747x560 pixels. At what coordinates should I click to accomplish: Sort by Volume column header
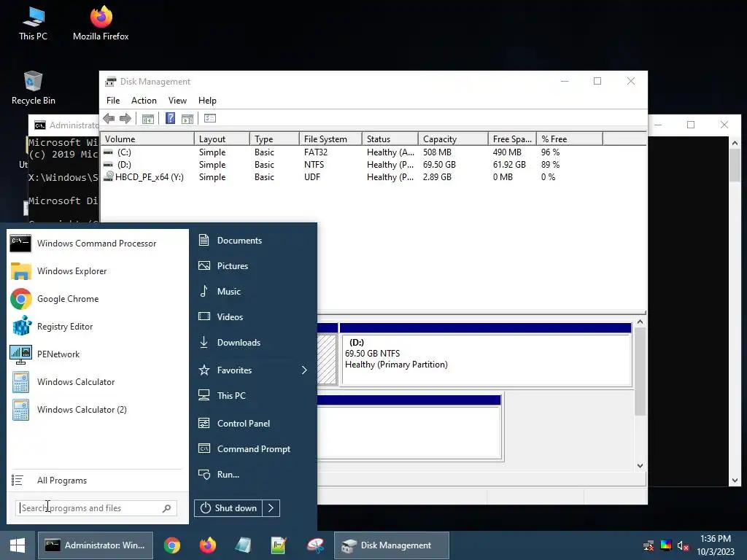147,139
